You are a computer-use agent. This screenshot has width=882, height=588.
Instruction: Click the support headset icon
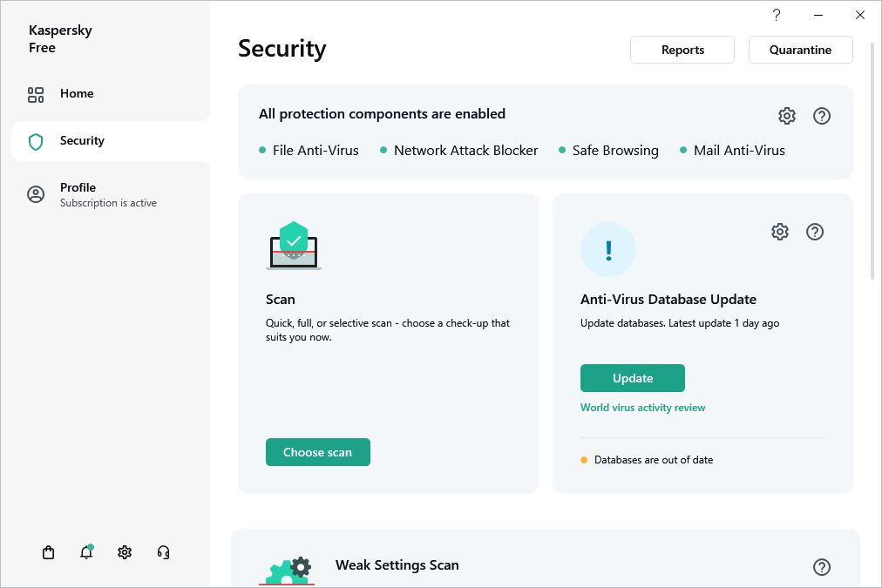coord(163,552)
